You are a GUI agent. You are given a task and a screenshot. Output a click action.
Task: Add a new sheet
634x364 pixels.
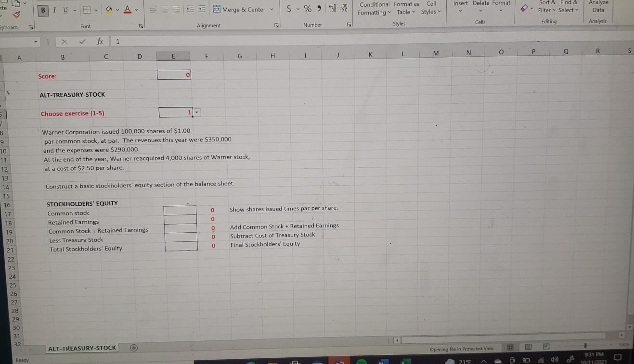(x=134, y=348)
